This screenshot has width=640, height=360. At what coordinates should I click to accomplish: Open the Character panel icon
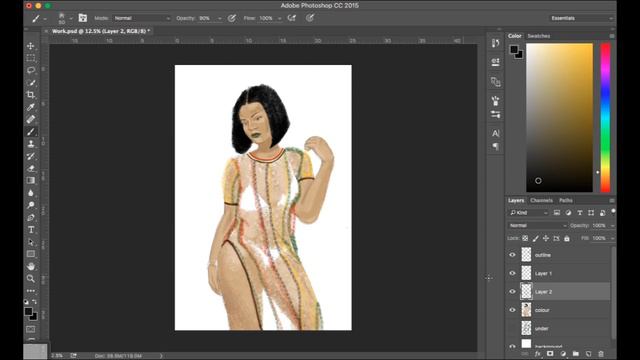(496, 133)
